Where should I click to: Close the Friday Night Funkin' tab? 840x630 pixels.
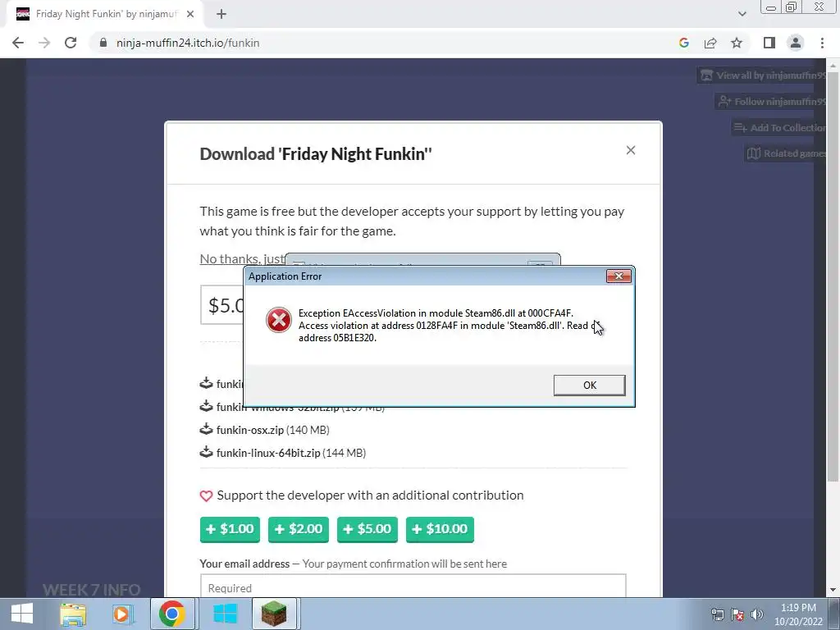pos(190,14)
